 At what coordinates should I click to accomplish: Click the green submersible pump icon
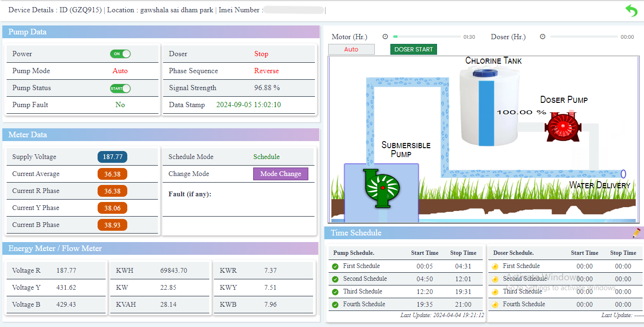pos(381,188)
